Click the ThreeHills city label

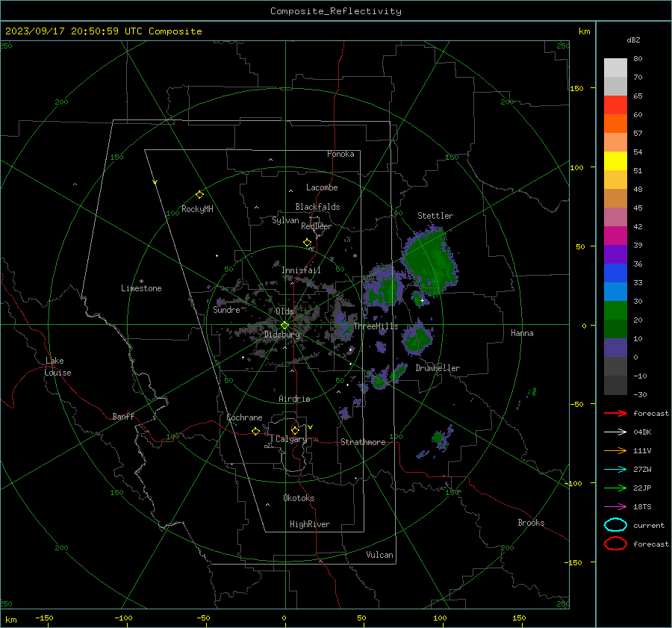click(x=376, y=326)
